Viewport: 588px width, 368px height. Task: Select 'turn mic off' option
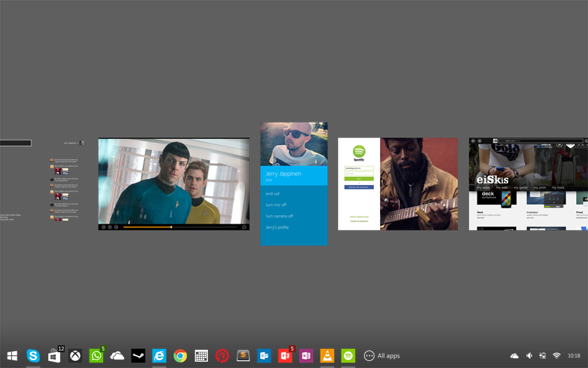[x=276, y=205]
